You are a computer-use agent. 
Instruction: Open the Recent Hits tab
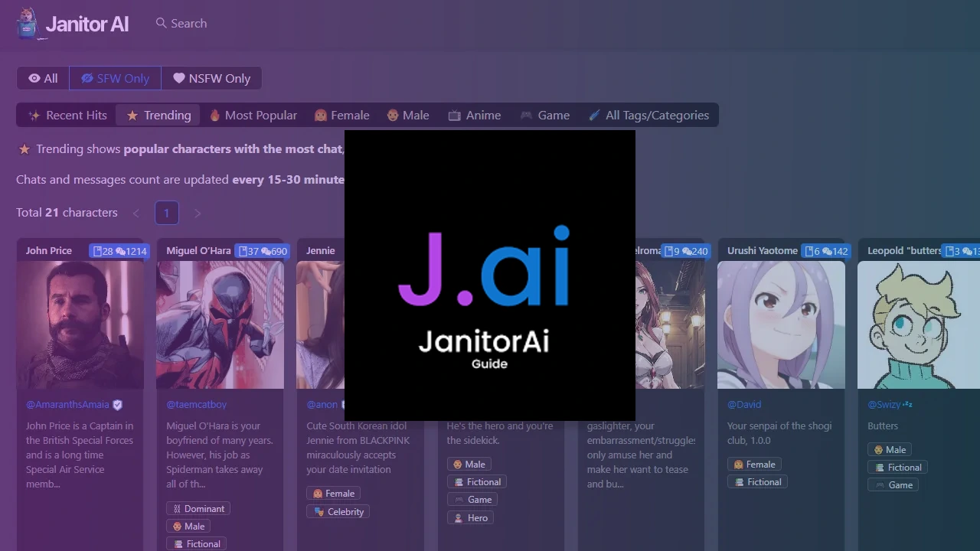click(x=67, y=116)
